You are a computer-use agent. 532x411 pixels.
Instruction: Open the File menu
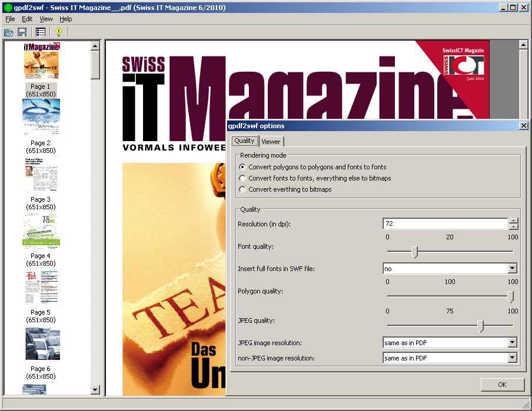pos(10,19)
